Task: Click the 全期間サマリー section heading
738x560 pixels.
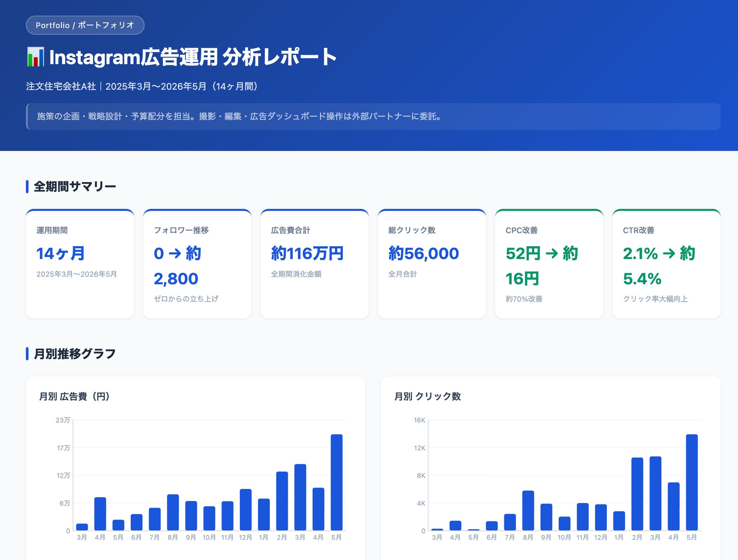Action: [75, 186]
